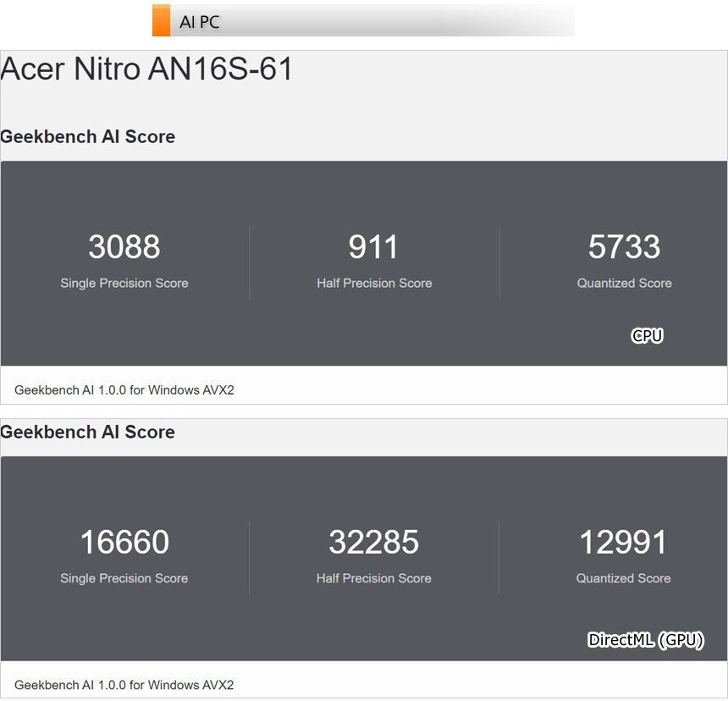Image resolution: width=728 pixels, height=701 pixels.
Task: Select the 3088 single precision score
Action: tap(124, 247)
